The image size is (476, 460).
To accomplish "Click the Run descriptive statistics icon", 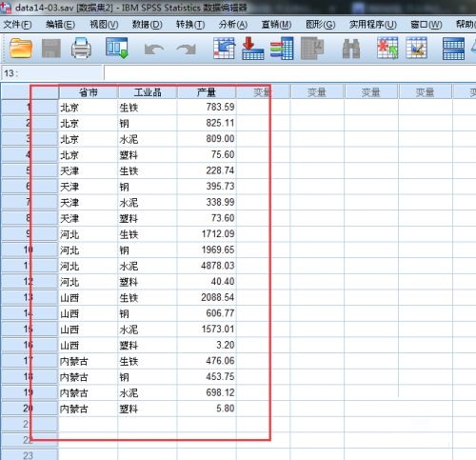I will (312, 49).
